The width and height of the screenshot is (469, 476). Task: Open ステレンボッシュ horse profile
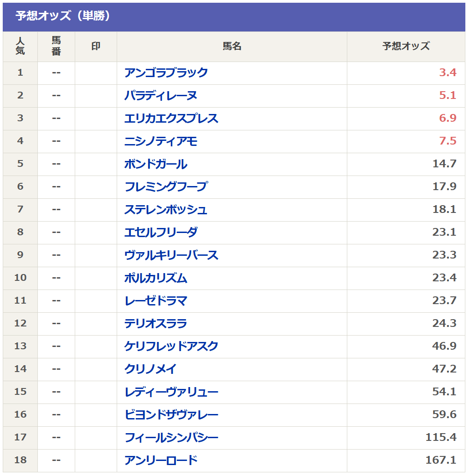[x=166, y=210]
